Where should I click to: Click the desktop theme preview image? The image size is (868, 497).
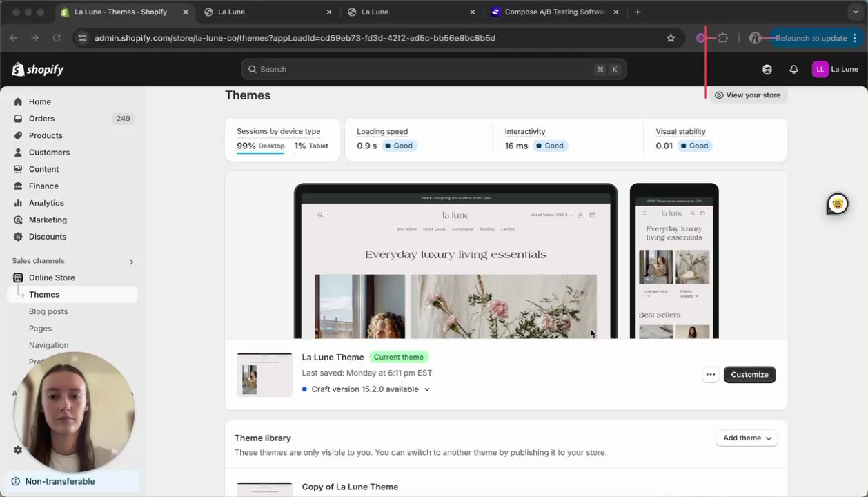pyautogui.click(x=455, y=262)
